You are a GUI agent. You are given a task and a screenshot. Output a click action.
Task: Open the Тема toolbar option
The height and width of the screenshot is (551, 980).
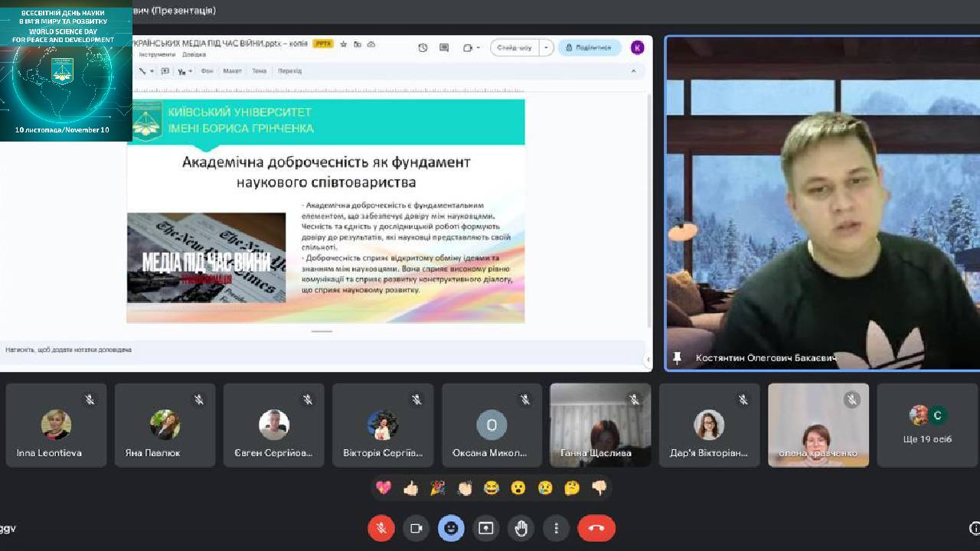pyautogui.click(x=259, y=71)
